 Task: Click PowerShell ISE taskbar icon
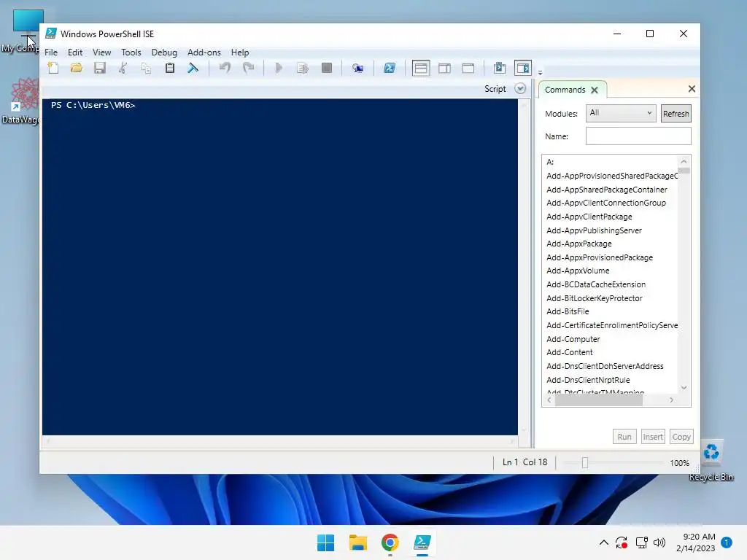coord(422,542)
